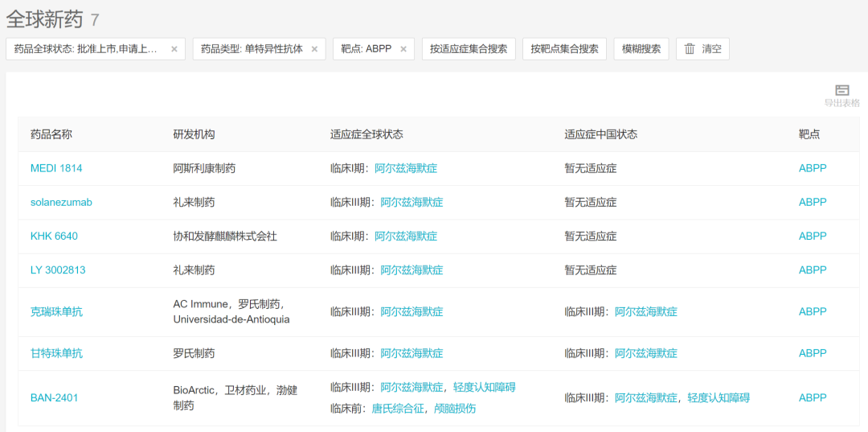
Task: Click ABPP target in 克瑞珠单抗 row
Action: coord(813,312)
